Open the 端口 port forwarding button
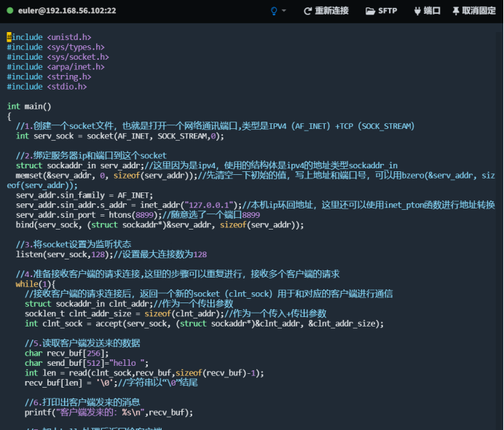 coord(428,11)
